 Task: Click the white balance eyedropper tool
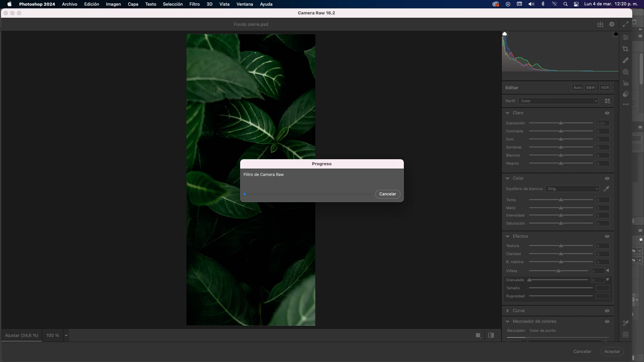(606, 189)
